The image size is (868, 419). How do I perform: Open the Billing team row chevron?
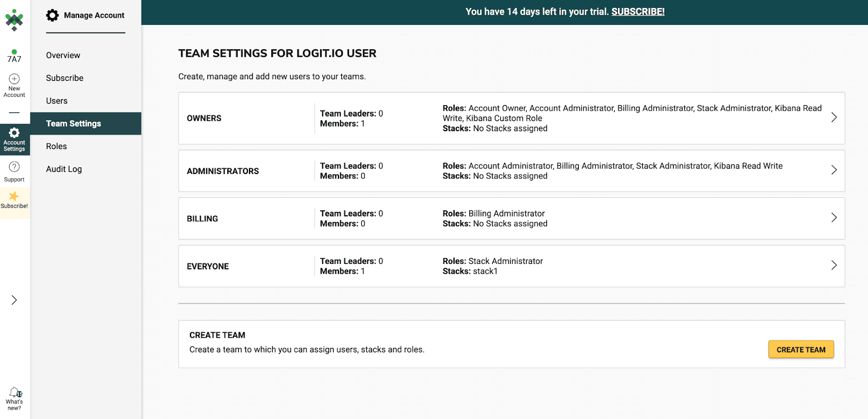834,218
